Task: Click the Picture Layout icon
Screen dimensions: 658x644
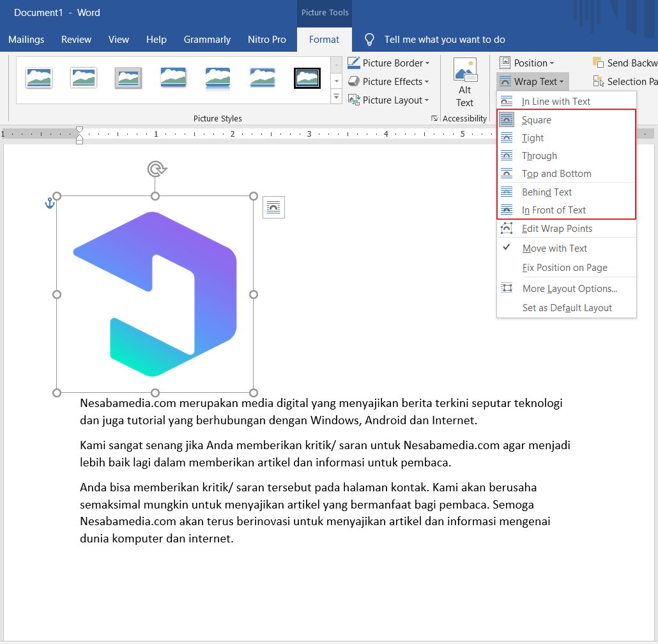Action: pos(354,100)
